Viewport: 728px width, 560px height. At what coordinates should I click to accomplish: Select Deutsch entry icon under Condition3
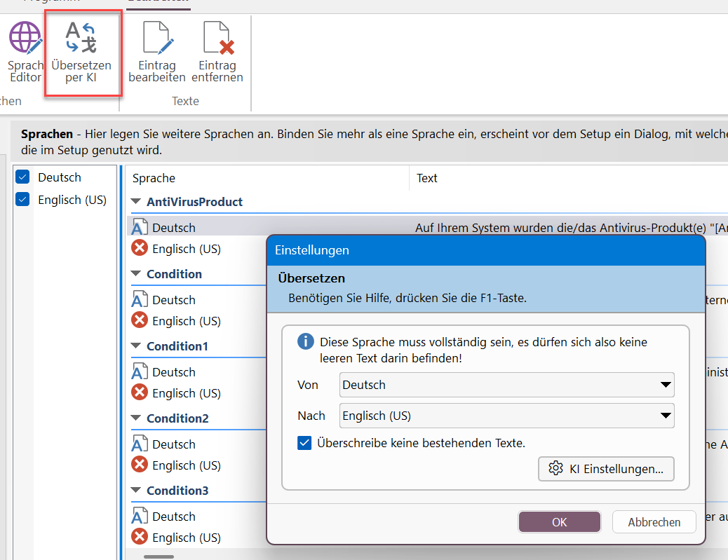pos(140,516)
